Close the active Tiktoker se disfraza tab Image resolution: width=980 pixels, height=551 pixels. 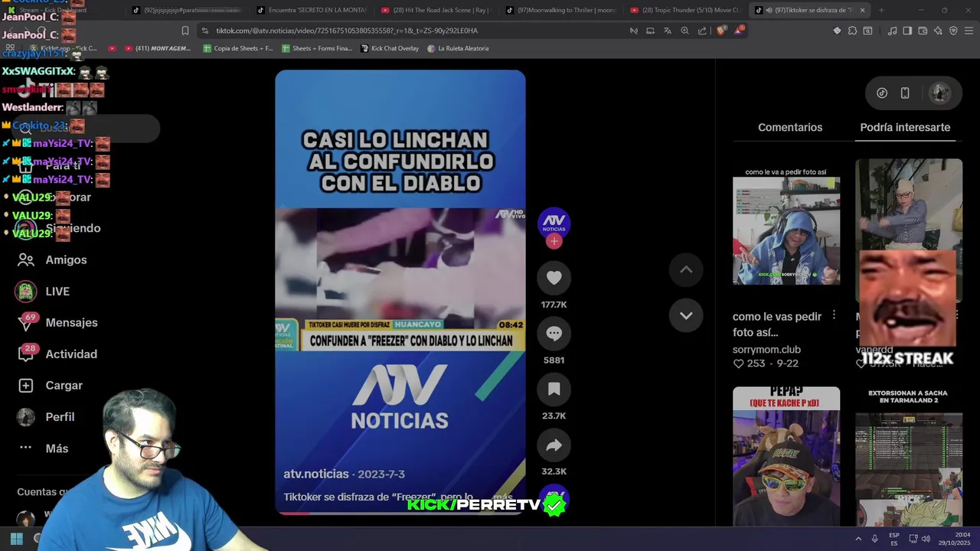pyautogui.click(x=862, y=10)
